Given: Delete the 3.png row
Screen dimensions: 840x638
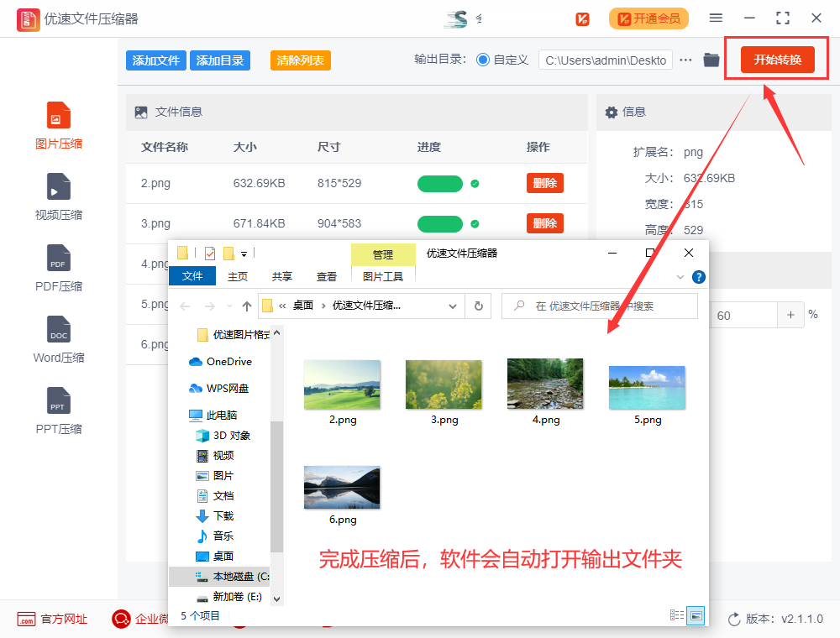Looking at the screenshot, I should (x=545, y=223).
